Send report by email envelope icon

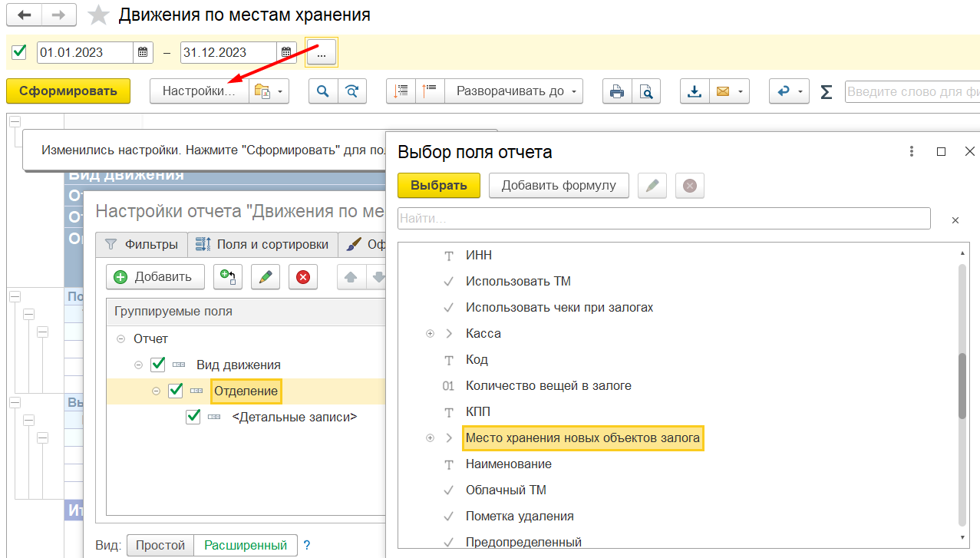(x=722, y=91)
